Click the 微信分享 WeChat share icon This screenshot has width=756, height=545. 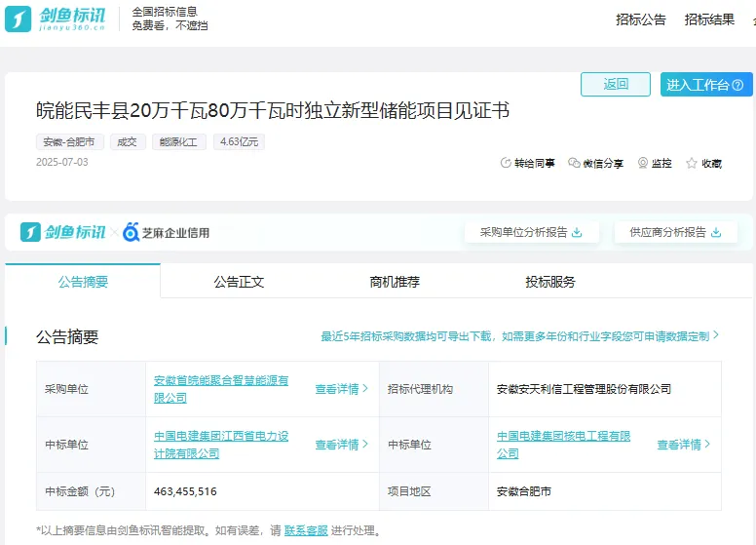(x=574, y=164)
